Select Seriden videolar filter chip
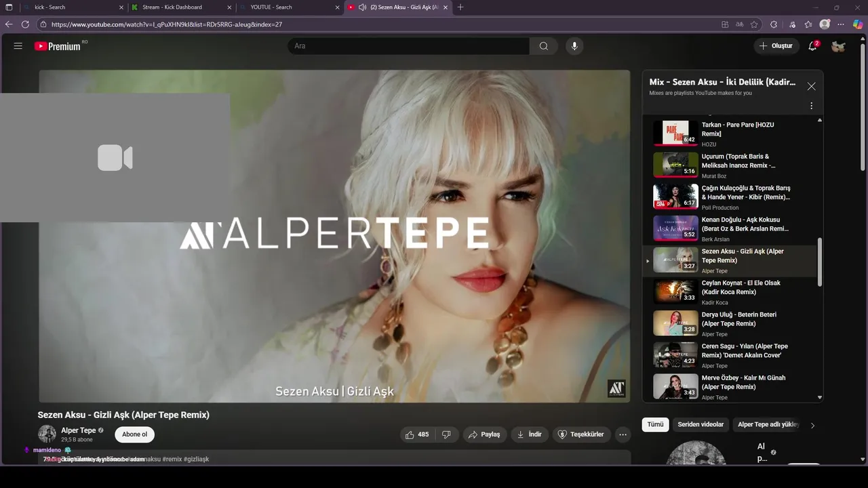Screen dimensions: 868x488 [701, 424]
